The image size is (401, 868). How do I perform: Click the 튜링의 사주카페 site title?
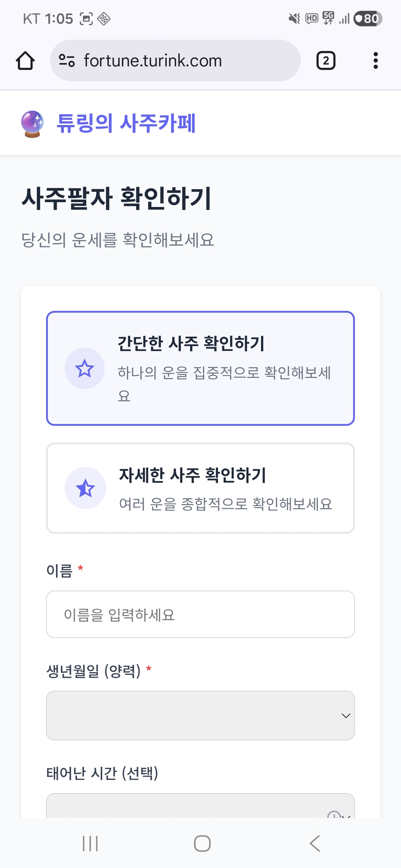coord(126,123)
